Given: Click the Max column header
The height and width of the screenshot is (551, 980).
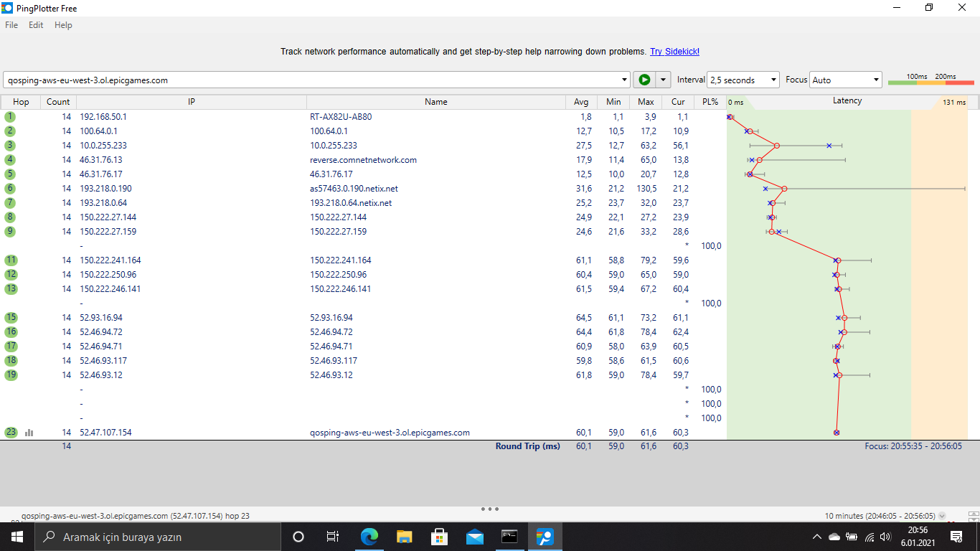Looking at the screenshot, I should 646,102.
